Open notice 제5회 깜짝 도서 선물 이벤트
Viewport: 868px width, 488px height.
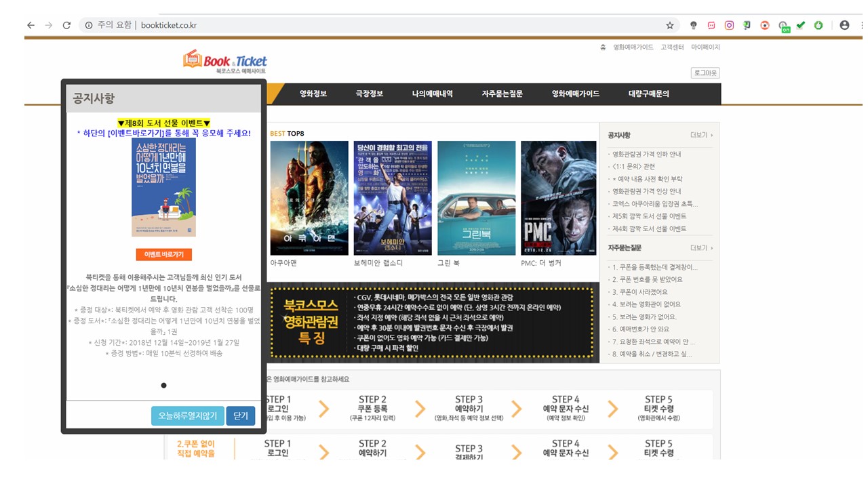pos(650,216)
